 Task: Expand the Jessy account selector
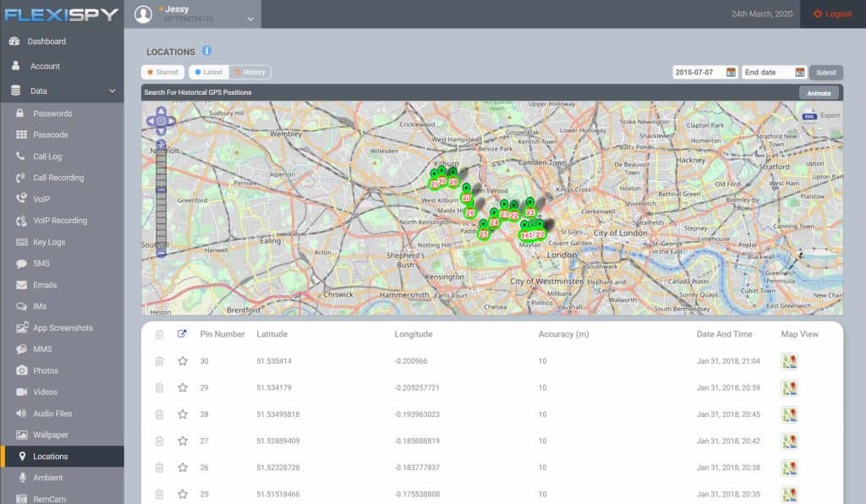(194, 14)
